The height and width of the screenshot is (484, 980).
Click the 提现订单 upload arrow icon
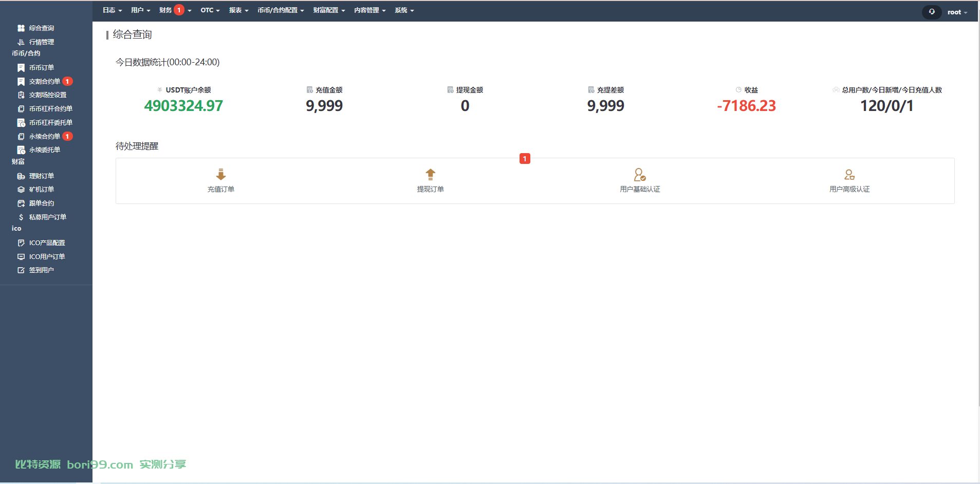(x=431, y=175)
